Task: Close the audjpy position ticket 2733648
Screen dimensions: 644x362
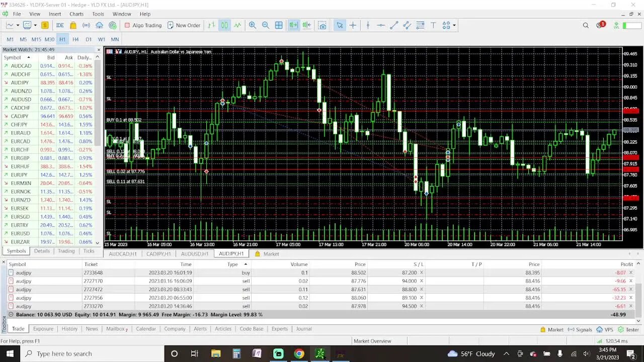Action: [631, 273]
